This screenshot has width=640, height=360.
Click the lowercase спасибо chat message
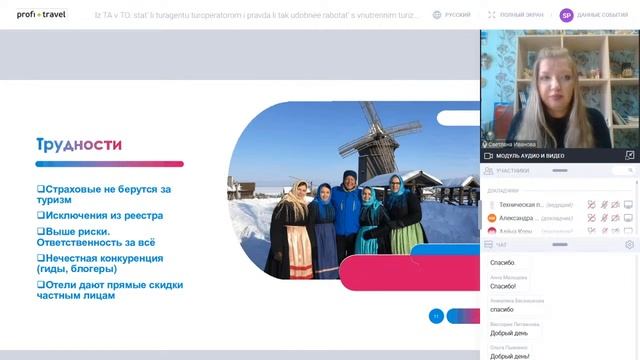(x=502, y=309)
